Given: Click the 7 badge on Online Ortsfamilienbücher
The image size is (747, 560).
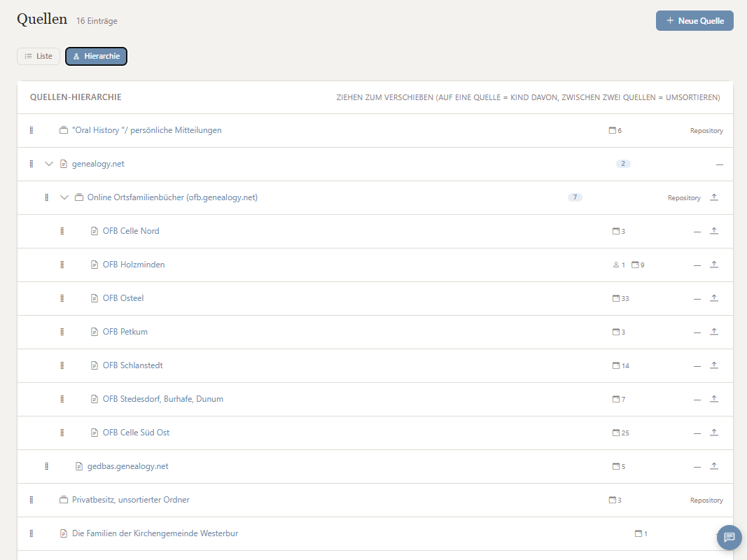Looking at the screenshot, I should [x=575, y=197].
